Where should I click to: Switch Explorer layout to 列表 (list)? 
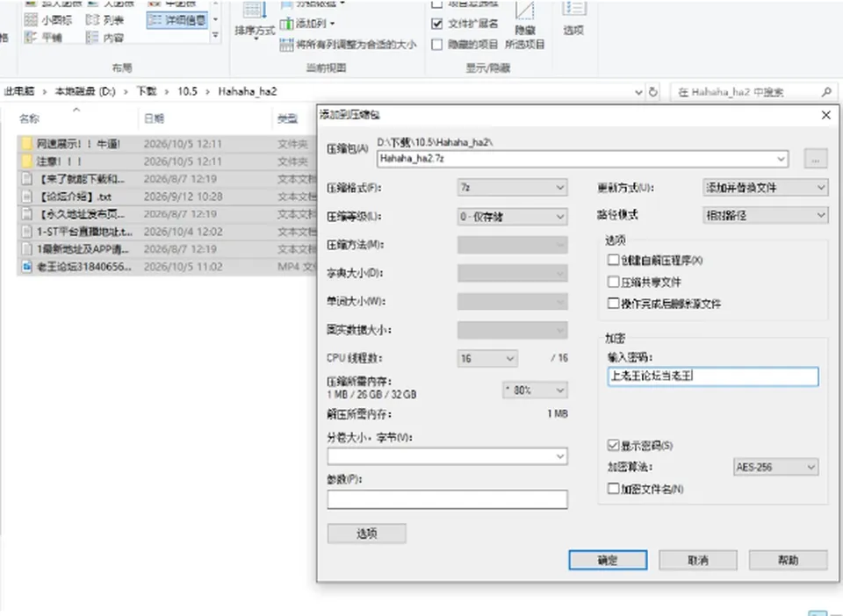[104, 20]
